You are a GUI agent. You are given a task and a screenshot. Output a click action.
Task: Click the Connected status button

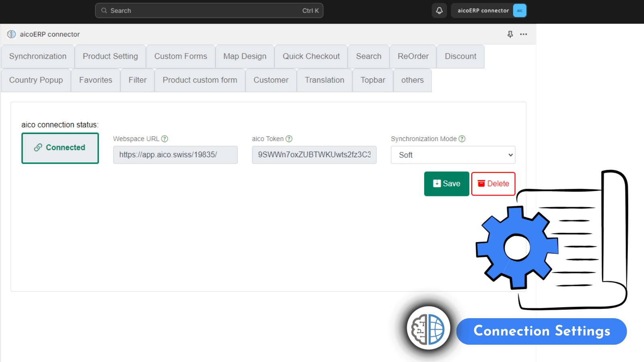60,148
